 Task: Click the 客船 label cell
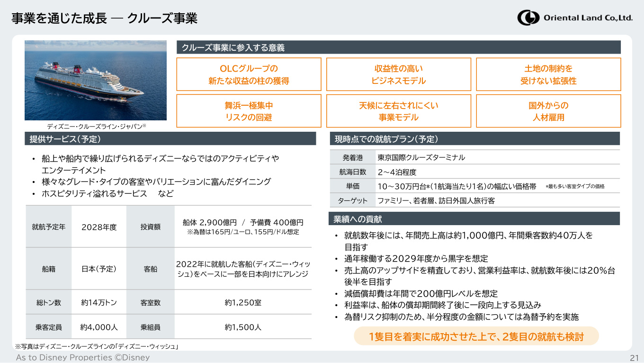[x=151, y=269]
